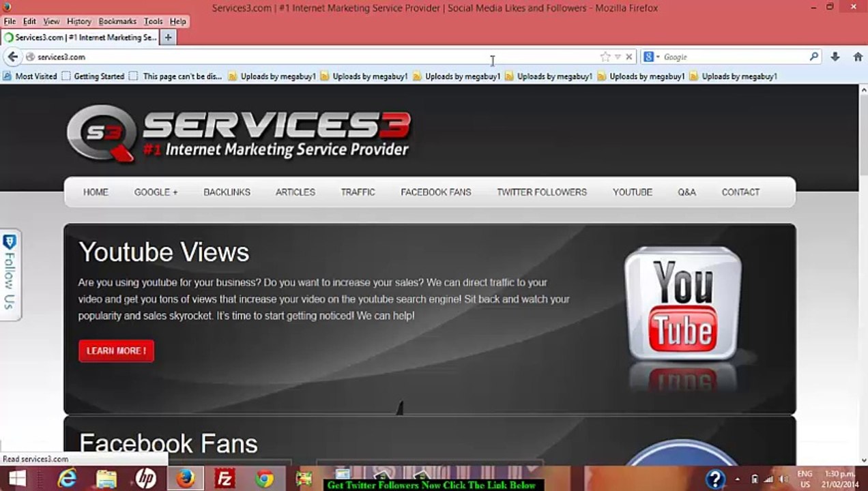This screenshot has height=491, width=868.
Task: Click the bookmark star in address bar
Action: pyautogui.click(x=605, y=57)
